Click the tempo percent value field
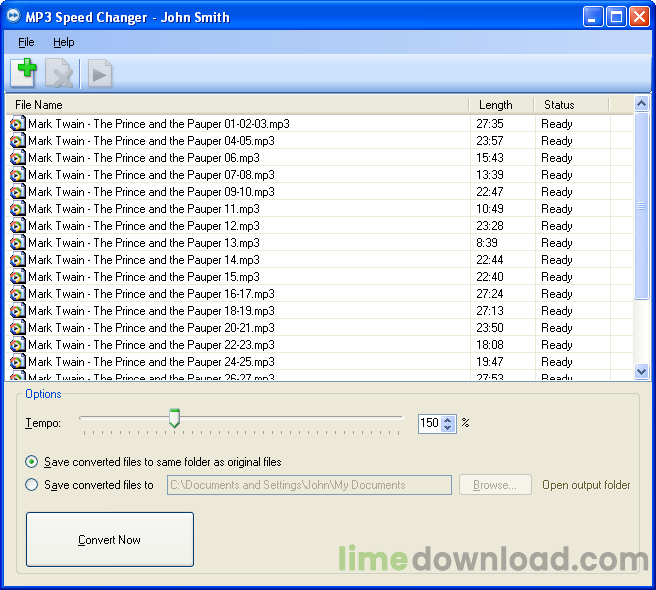 coord(430,423)
